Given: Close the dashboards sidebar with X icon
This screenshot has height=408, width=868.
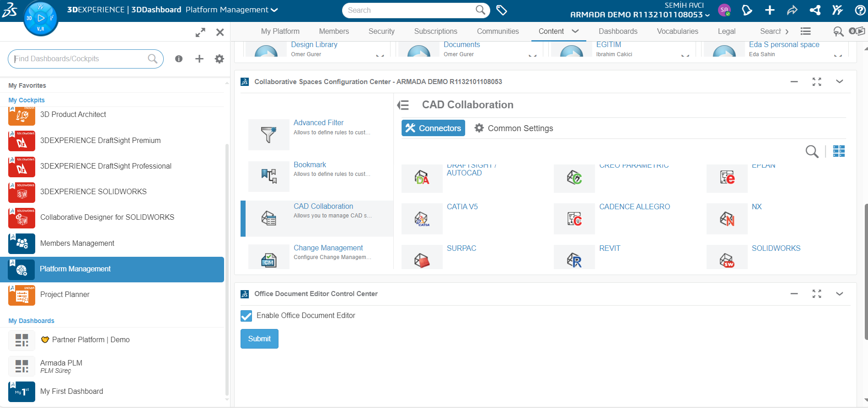Looking at the screenshot, I should [x=220, y=32].
